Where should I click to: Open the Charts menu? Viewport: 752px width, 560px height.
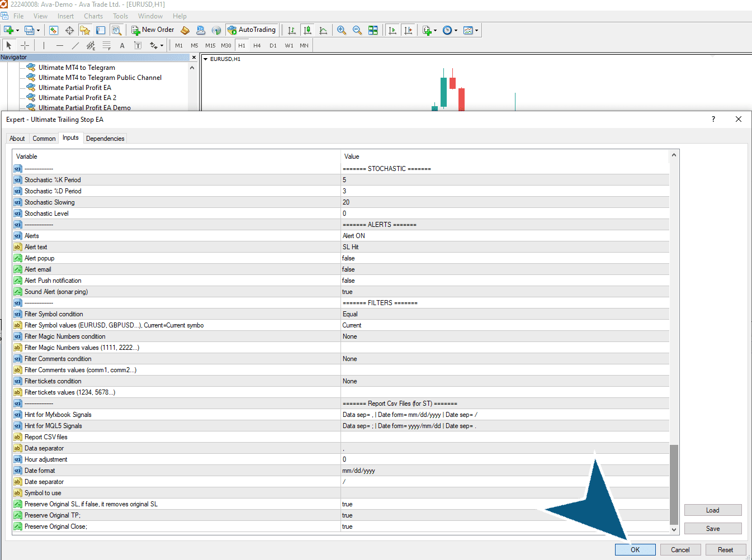pyautogui.click(x=93, y=16)
